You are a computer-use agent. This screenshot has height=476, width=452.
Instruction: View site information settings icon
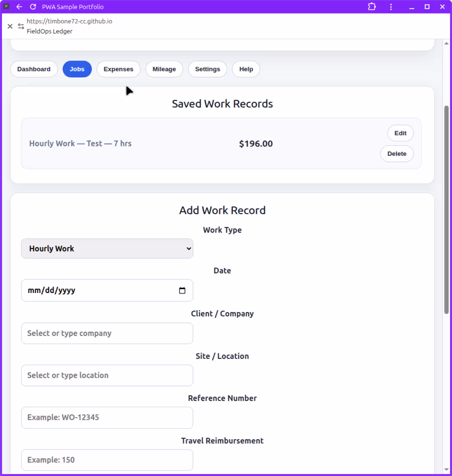click(x=21, y=26)
